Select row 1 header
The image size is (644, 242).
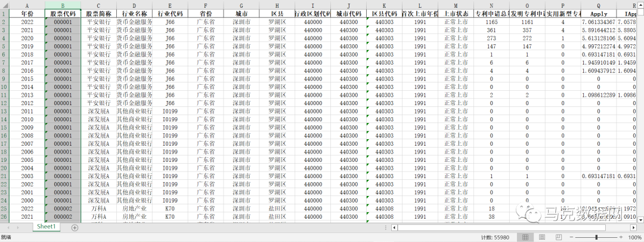5,13
